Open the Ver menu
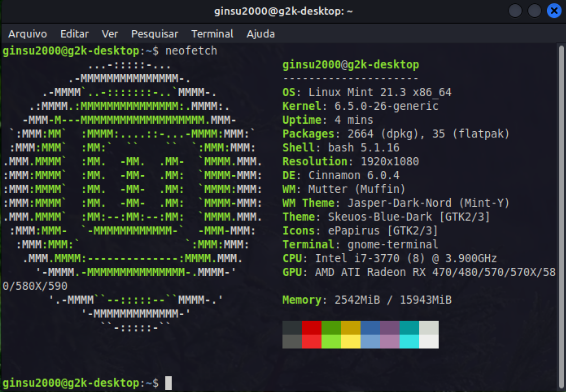 (110, 34)
